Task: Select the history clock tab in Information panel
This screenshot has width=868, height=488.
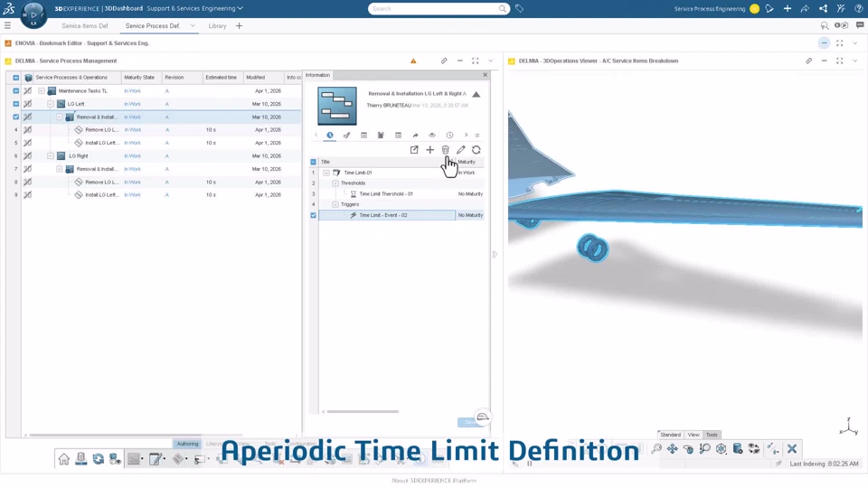Action: pyautogui.click(x=449, y=135)
